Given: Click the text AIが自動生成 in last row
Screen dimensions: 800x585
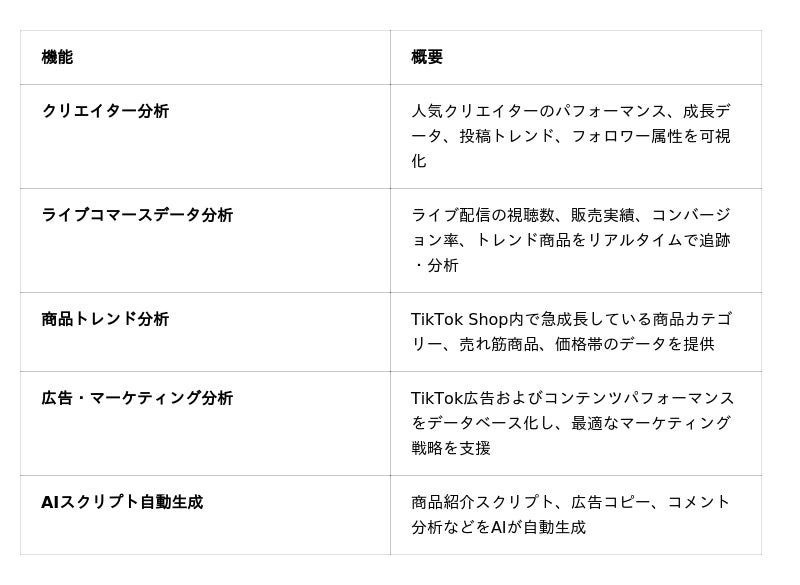Looking at the screenshot, I should point(538,527).
